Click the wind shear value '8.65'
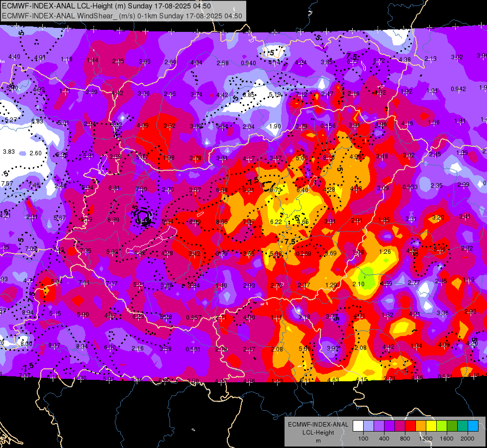Image resolution: width=487 pixels, height=448 pixels. tap(222, 222)
